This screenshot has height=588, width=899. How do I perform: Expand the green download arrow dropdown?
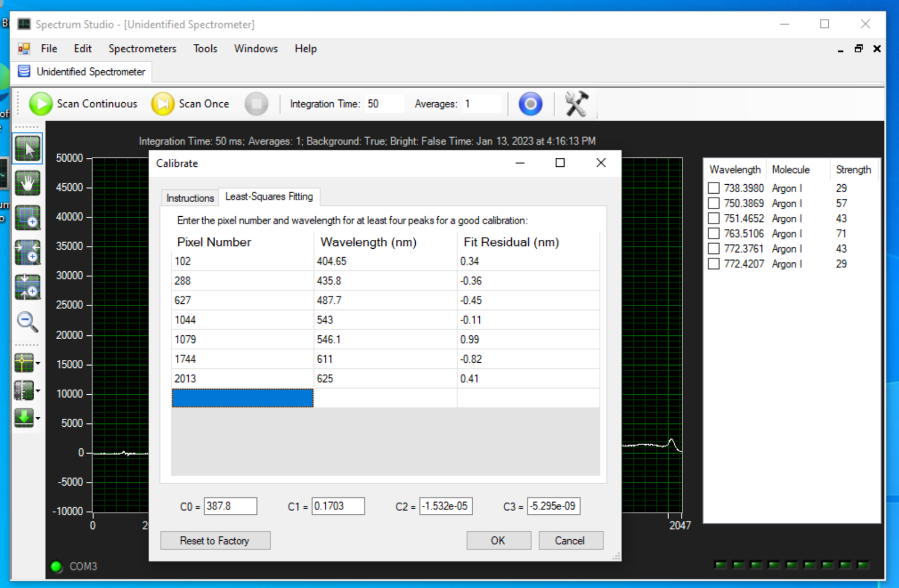point(38,418)
